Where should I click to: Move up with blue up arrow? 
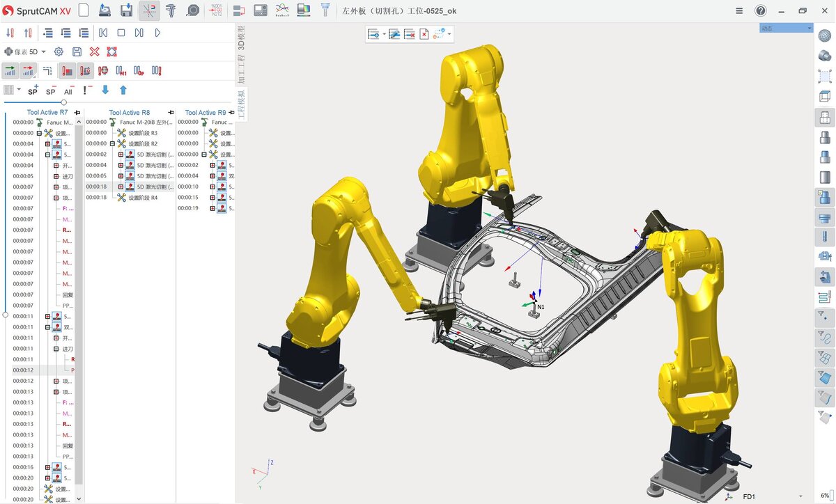click(123, 90)
